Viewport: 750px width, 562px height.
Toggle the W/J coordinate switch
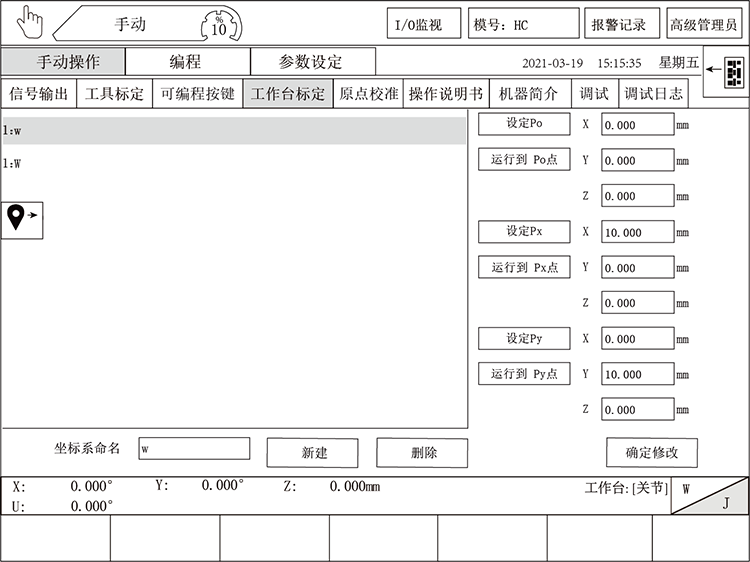tap(708, 496)
